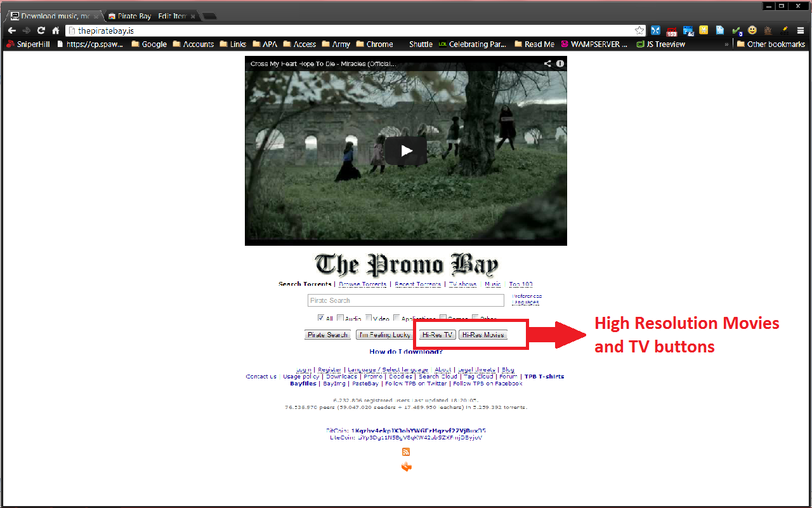Screen dimensions: 812x508
Task: Reload the page with the refresh icon
Action: [41, 30]
